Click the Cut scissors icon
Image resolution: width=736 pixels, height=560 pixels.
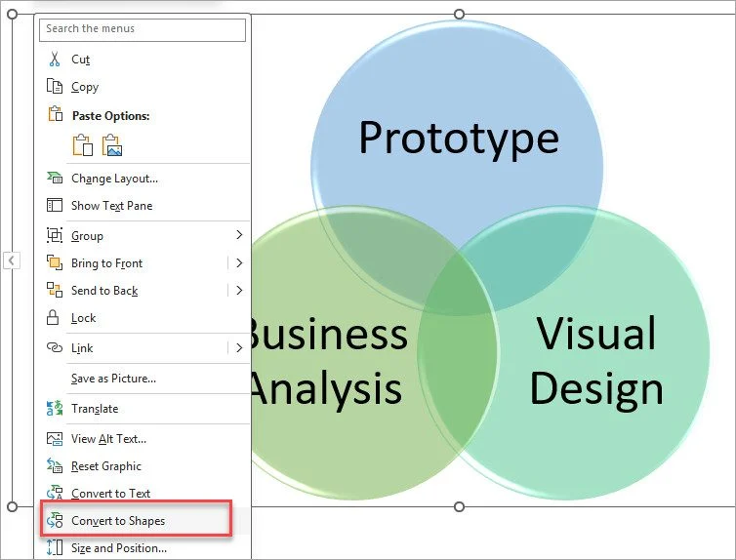pos(55,60)
